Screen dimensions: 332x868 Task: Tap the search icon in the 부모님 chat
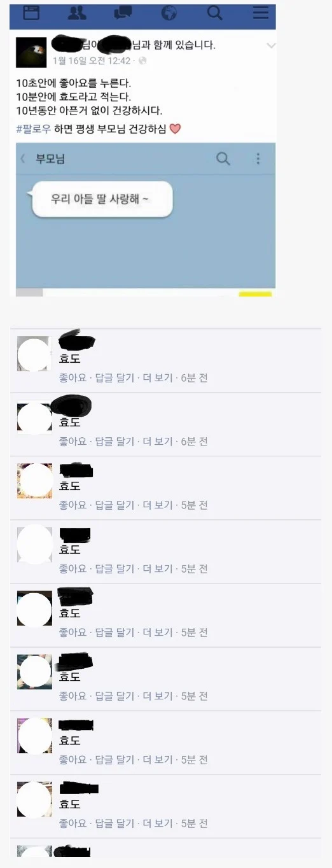coord(223,158)
